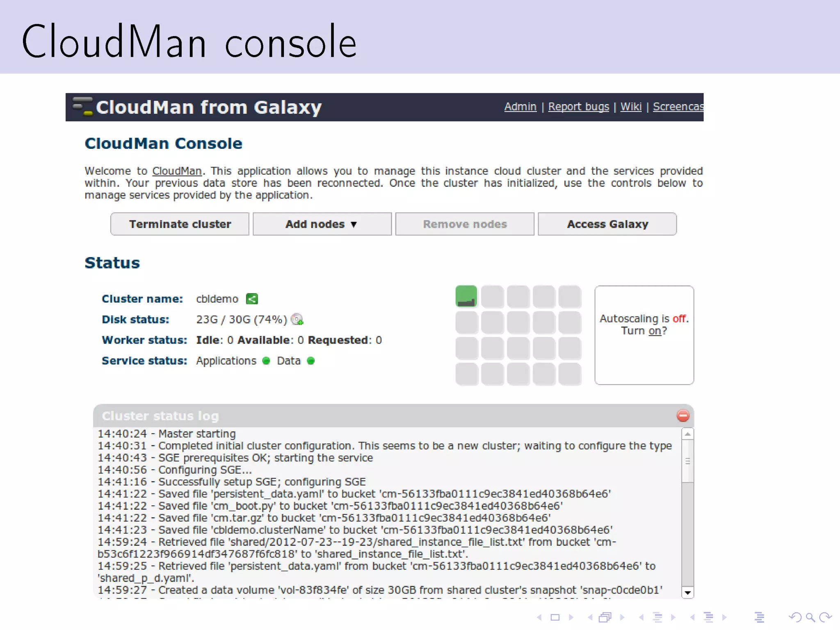Click the 'Cluster status log' header title
The image size is (840, 630).
[x=160, y=416]
